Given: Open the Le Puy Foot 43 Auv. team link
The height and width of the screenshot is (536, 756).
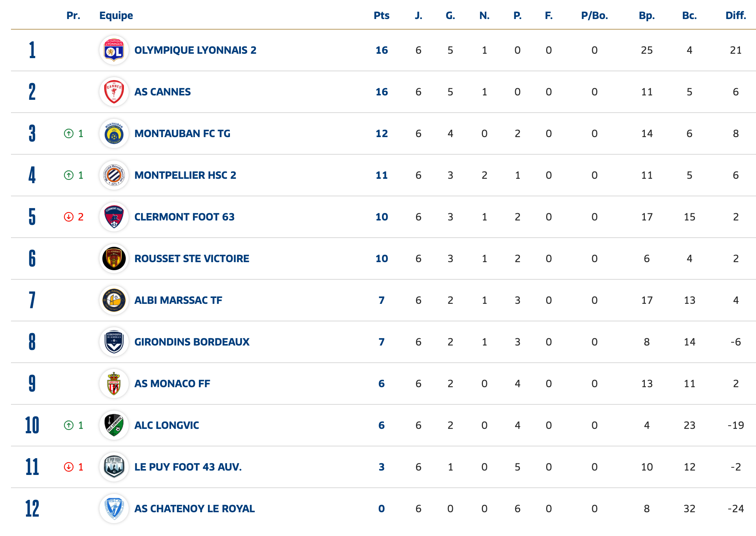Looking at the screenshot, I should pos(188,467).
